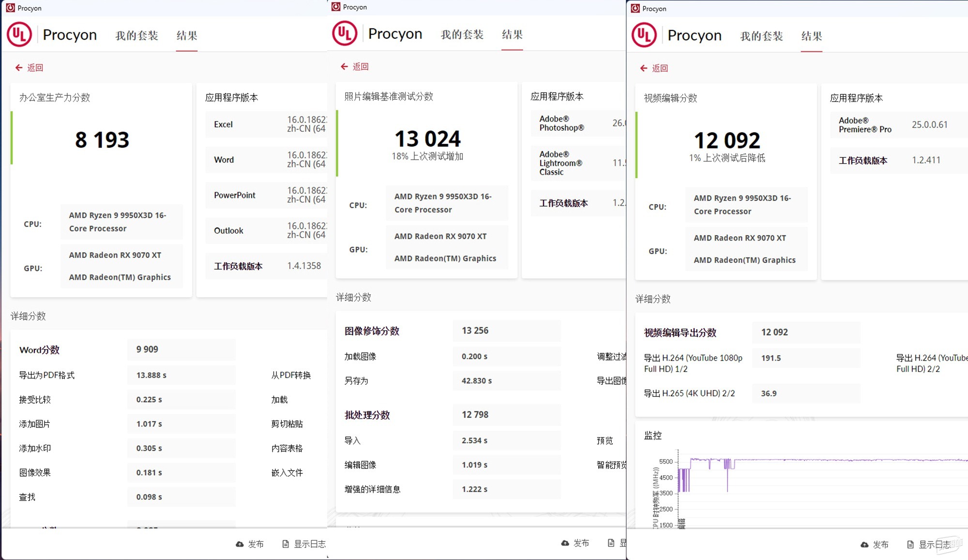Viewport: 968px width, 560px height.
Task: Click the back arrow in the right video editing window
Action: (x=644, y=68)
